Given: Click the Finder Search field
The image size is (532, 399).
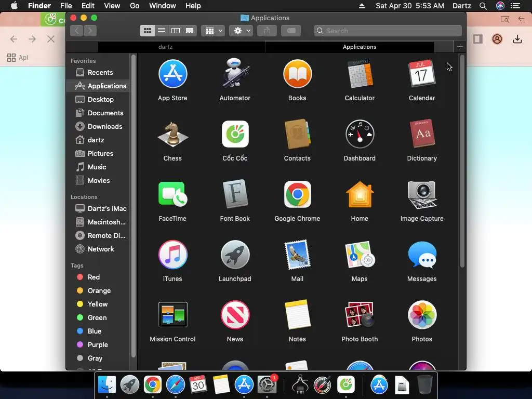Looking at the screenshot, I should (388, 31).
